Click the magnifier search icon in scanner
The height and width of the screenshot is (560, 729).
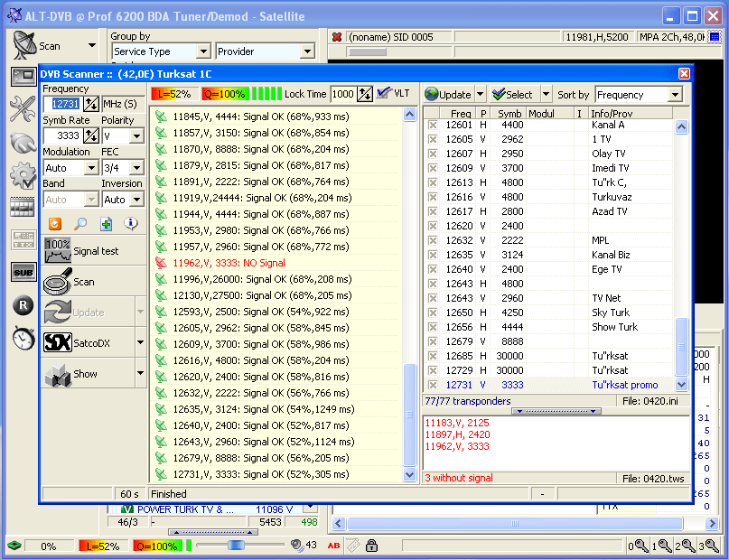tap(80, 224)
